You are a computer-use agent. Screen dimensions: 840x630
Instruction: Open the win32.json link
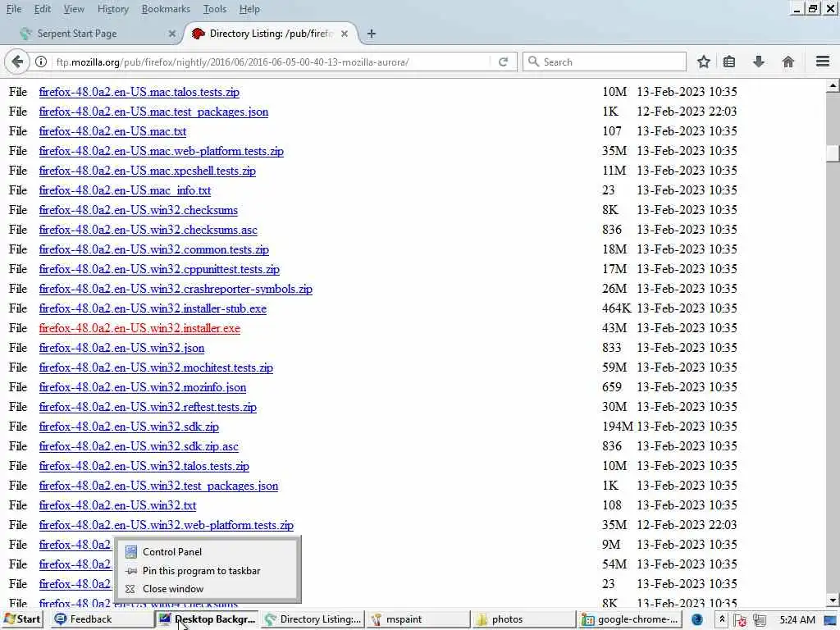[x=121, y=348]
